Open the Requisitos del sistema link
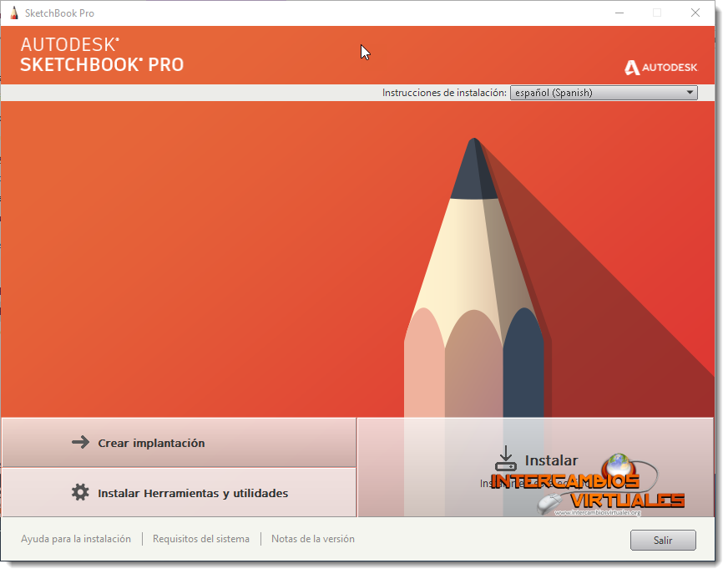The width and height of the screenshot is (728, 574). (x=201, y=539)
